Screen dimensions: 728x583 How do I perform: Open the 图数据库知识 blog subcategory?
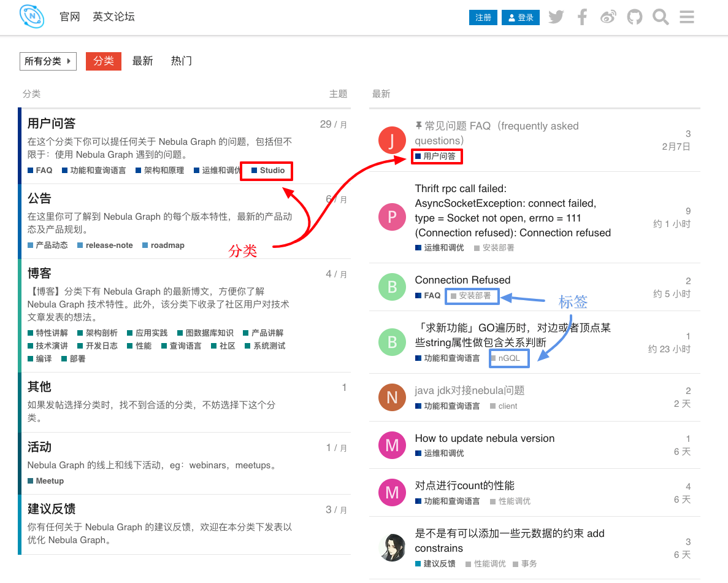[x=205, y=333]
